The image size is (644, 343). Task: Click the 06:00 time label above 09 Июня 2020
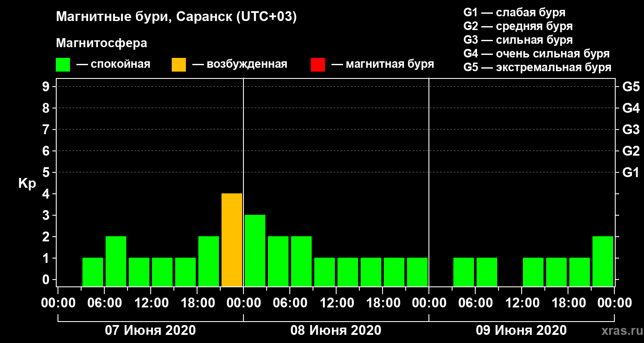(475, 303)
